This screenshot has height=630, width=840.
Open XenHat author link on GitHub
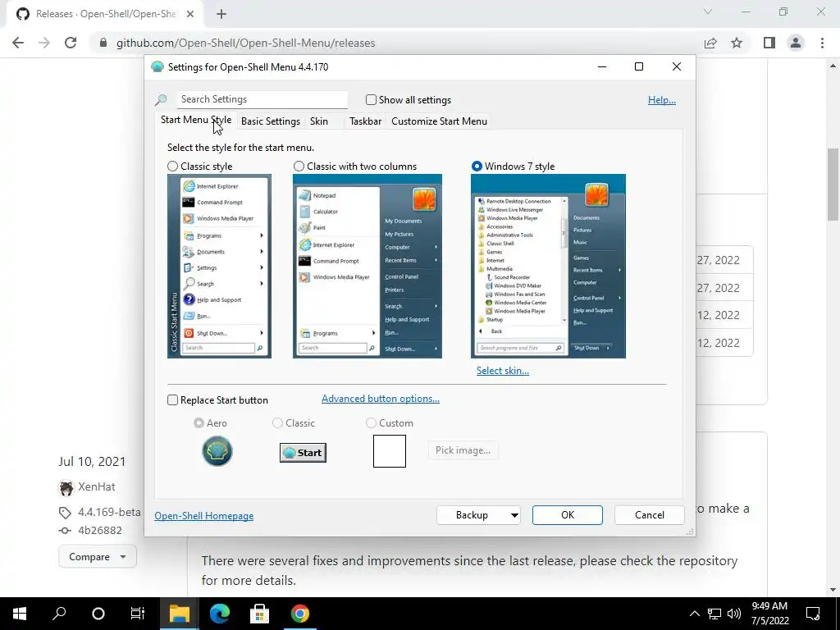[97, 487]
